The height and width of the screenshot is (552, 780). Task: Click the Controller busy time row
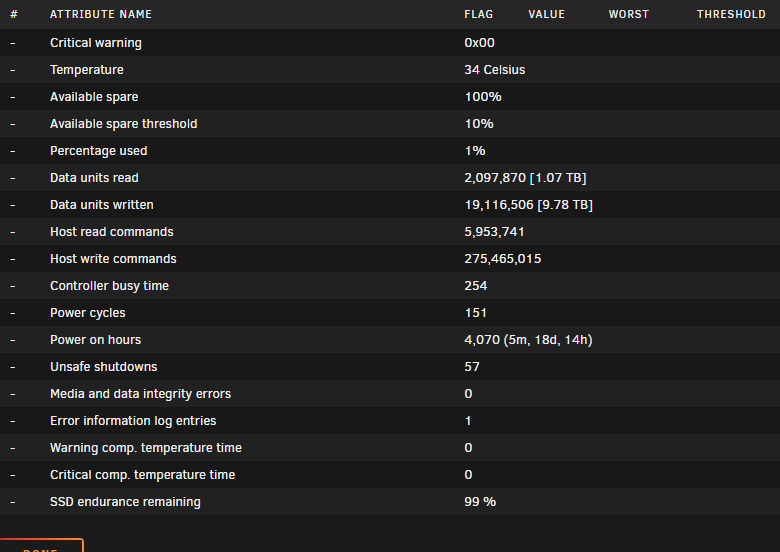(x=390, y=285)
